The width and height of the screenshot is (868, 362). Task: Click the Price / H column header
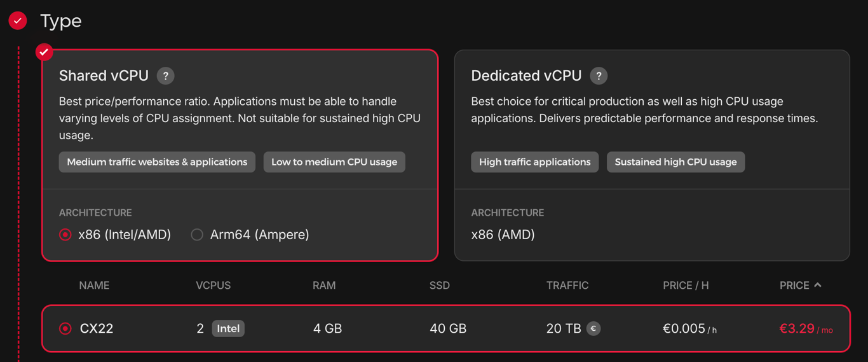[x=686, y=286]
